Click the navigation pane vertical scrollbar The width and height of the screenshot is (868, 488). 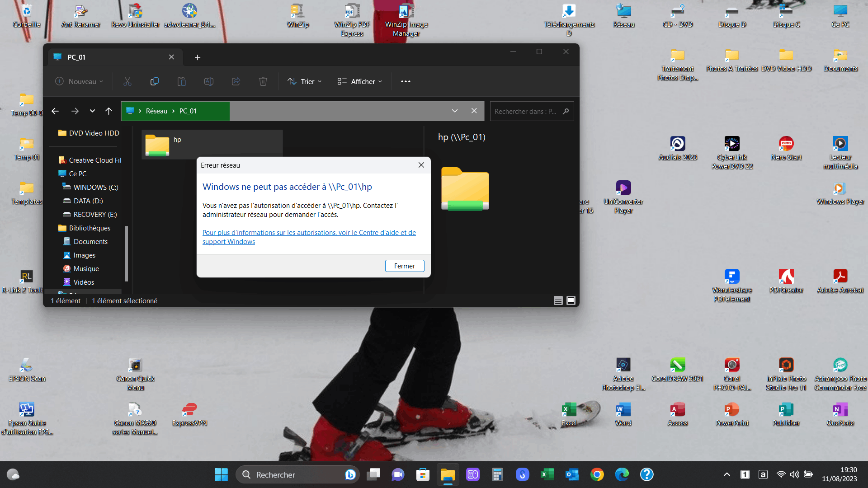coord(127,253)
